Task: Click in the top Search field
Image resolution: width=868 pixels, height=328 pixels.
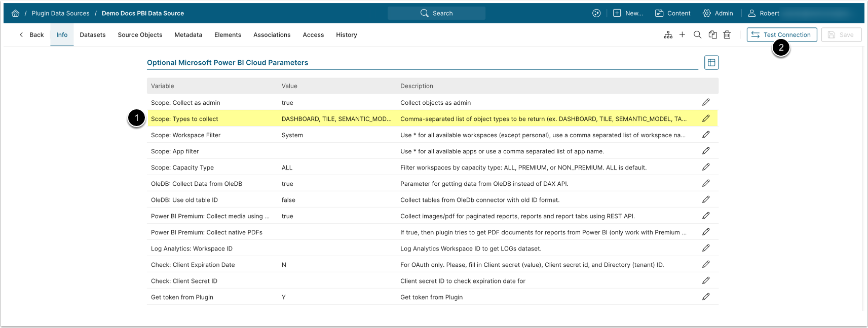Action: click(x=436, y=13)
